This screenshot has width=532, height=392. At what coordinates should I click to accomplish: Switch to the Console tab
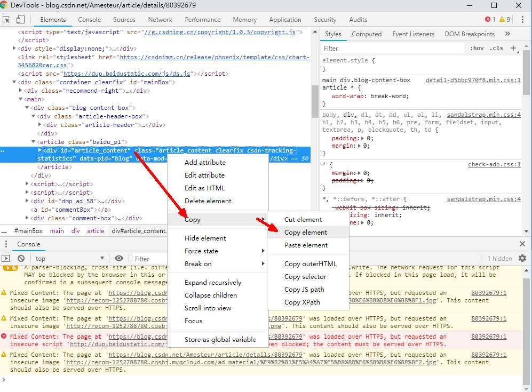coord(89,20)
